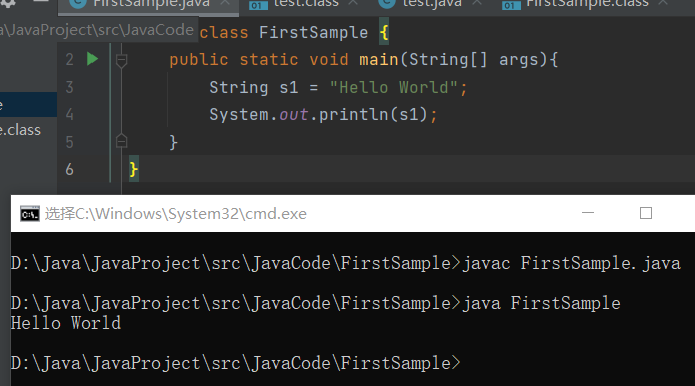Screen dimensions: 695x386
Task: Click the cmd.exe icon in the console title bar
Action: click(x=30, y=214)
